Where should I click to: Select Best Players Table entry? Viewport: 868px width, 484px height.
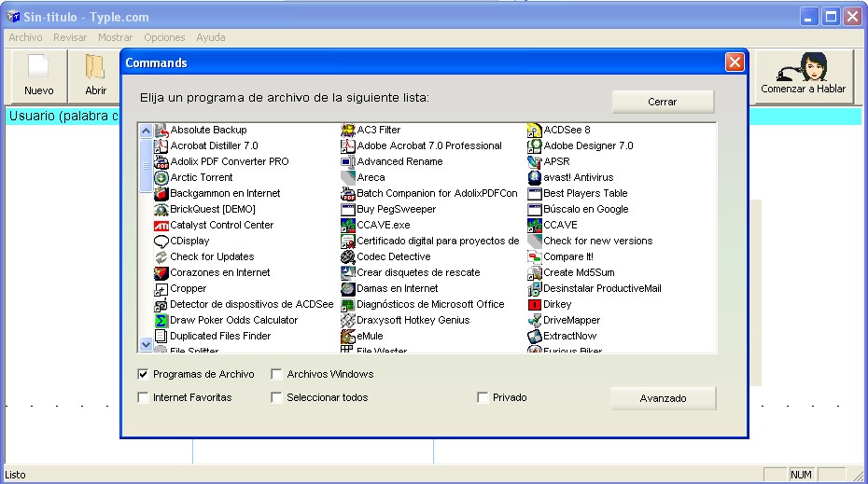586,193
